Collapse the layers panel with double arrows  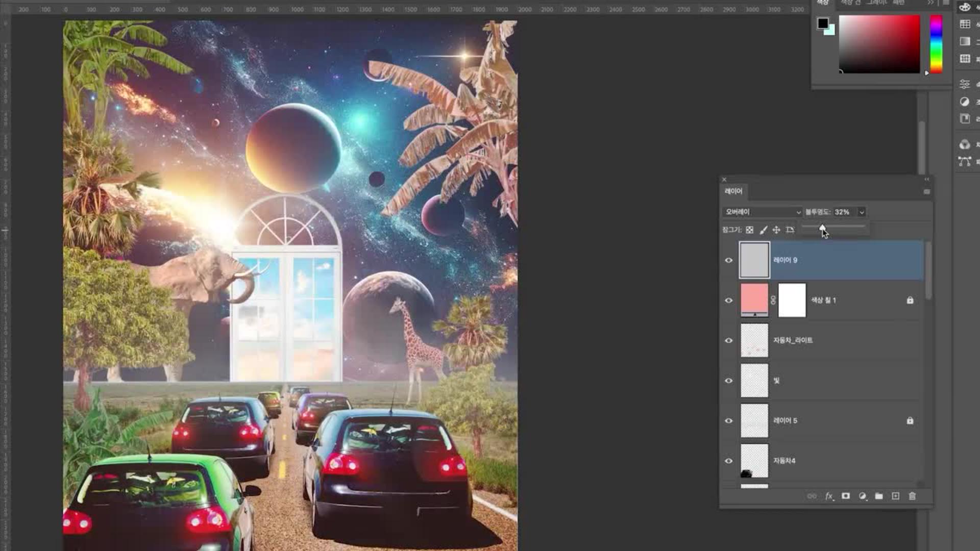[x=926, y=179]
